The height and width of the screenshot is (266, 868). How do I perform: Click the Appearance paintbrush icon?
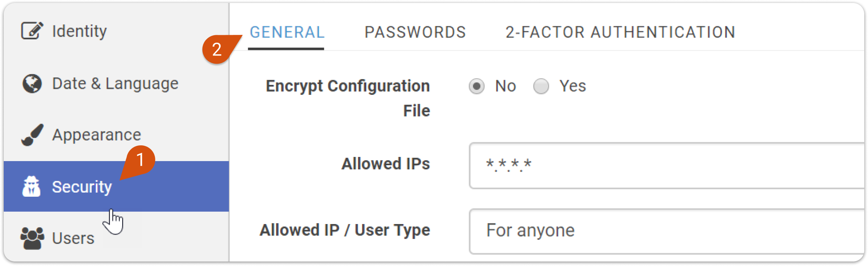click(32, 135)
